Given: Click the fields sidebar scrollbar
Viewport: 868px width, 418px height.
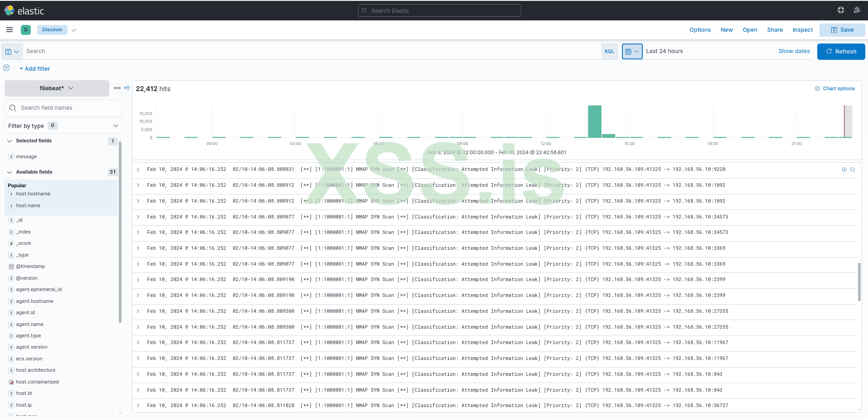Looking at the screenshot, I should tap(120, 231).
